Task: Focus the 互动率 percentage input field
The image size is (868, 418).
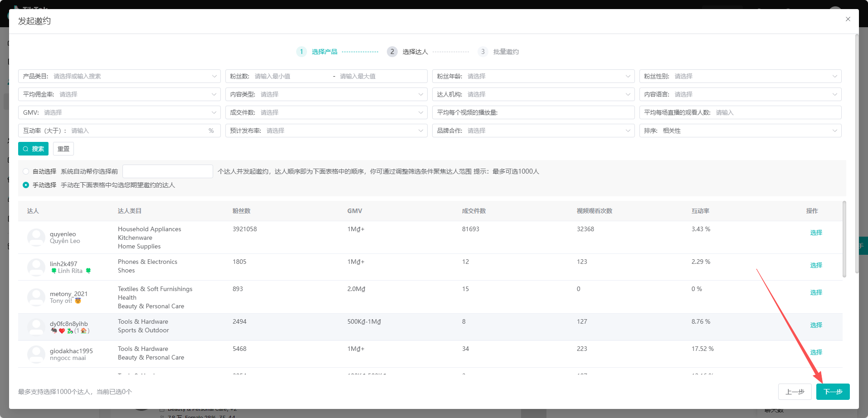Action: click(x=136, y=131)
